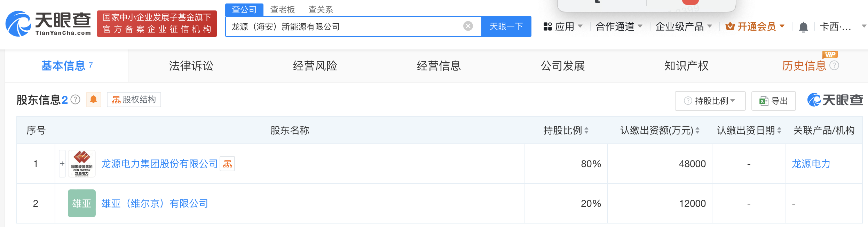Click the help icon next to 股东信息 2
This screenshot has height=227, width=868.
[76, 100]
